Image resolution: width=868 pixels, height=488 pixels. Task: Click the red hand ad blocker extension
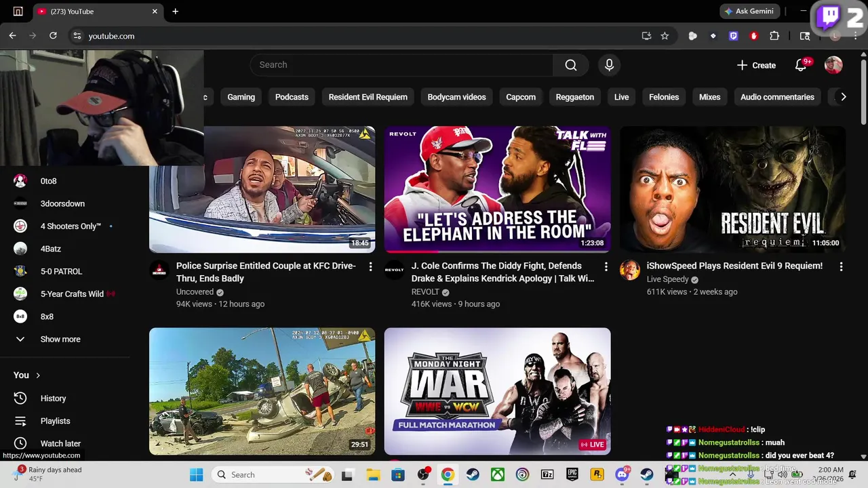click(x=753, y=36)
